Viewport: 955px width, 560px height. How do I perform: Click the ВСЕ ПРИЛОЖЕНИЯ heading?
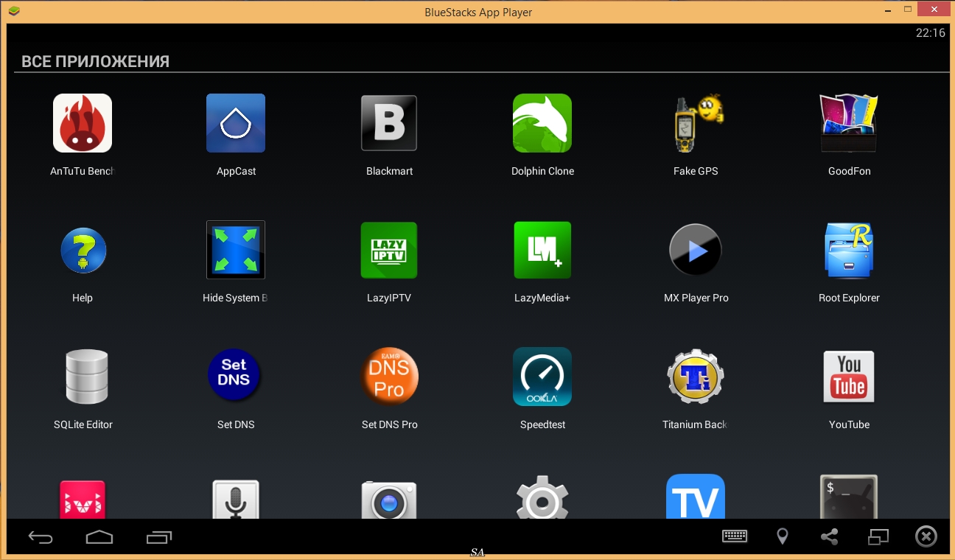[x=95, y=62]
